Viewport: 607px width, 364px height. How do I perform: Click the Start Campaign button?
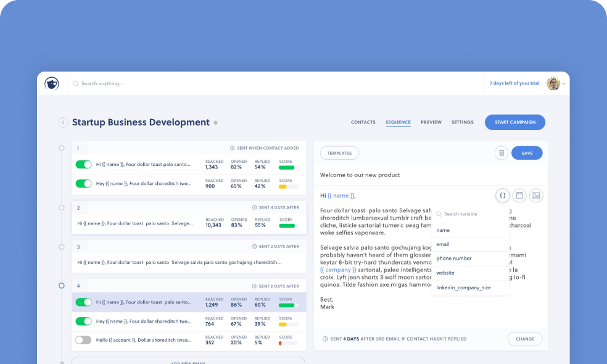tap(514, 122)
